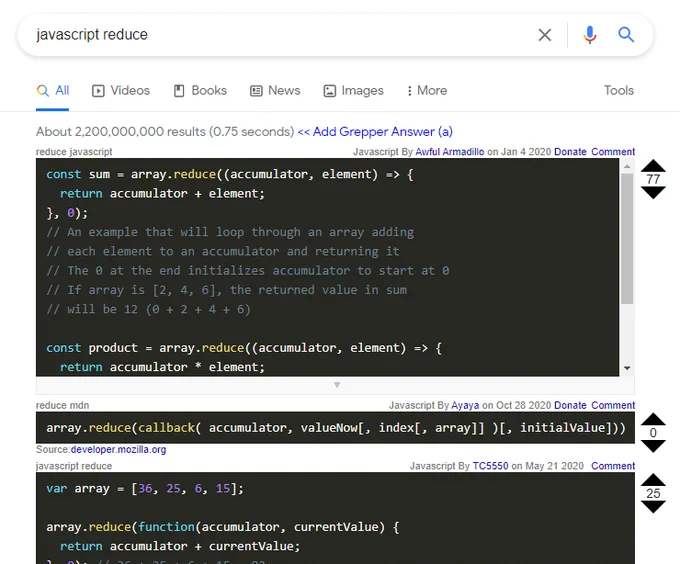680x564 pixels.
Task: Switch to the Videos tab
Action: tap(121, 91)
